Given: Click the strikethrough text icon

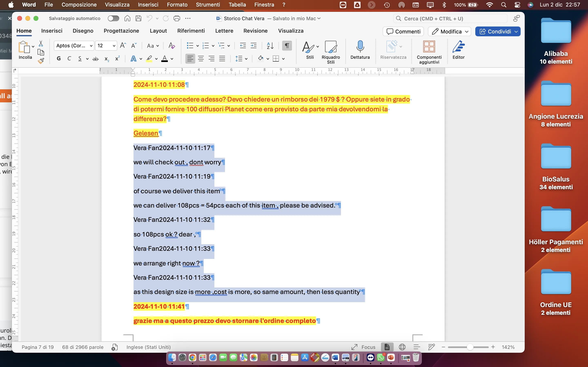Looking at the screenshot, I should tap(96, 59).
